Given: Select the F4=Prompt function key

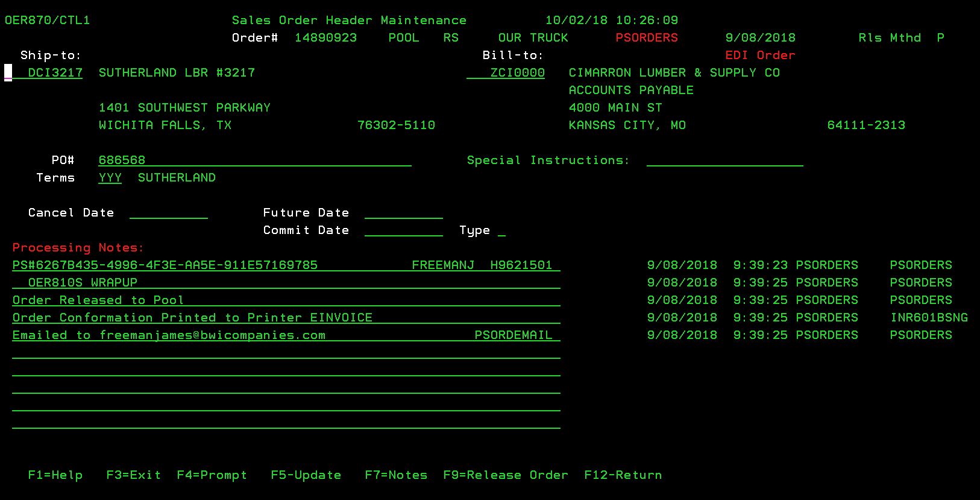Looking at the screenshot, I should coord(212,475).
